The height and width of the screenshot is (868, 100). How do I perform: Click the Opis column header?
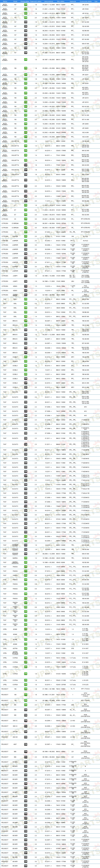pyautogui.click(x=96, y=1)
